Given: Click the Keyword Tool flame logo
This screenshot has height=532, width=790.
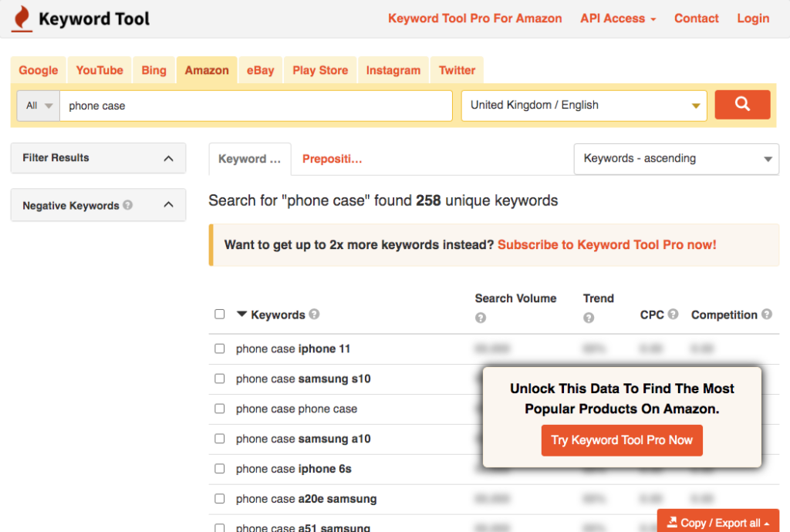Looking at the screenshot, I should pos(22,19).
